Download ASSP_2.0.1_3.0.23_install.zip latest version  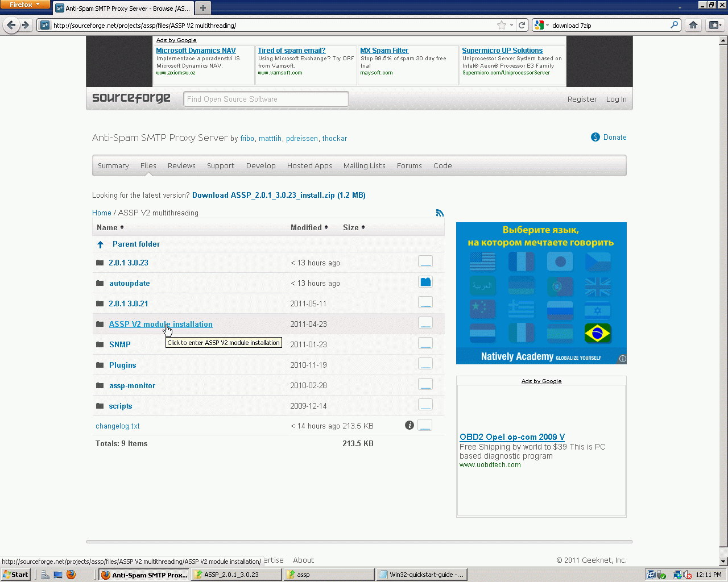(279, 195)
